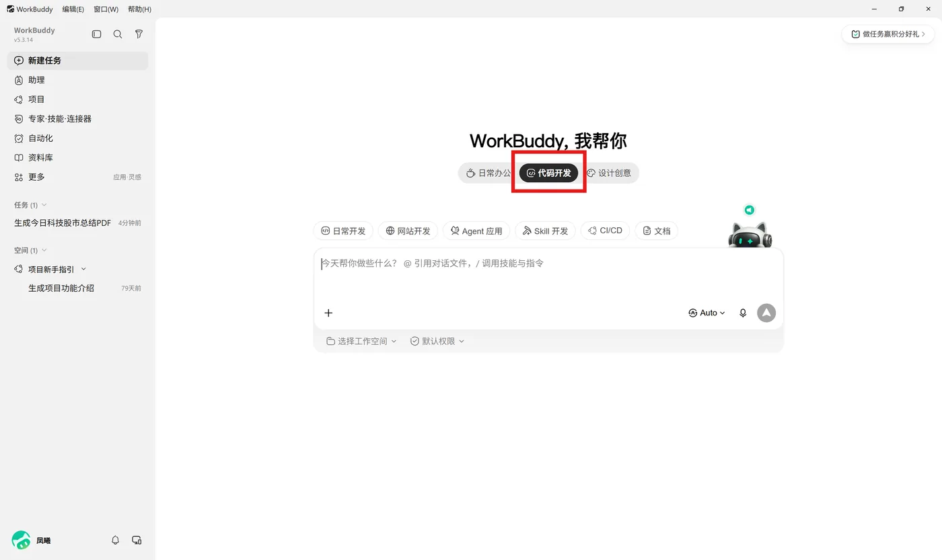Click the WorkBuddy, 我帮你 heading
This screenshot has height=560, width=942.
(x=548, y=141)
